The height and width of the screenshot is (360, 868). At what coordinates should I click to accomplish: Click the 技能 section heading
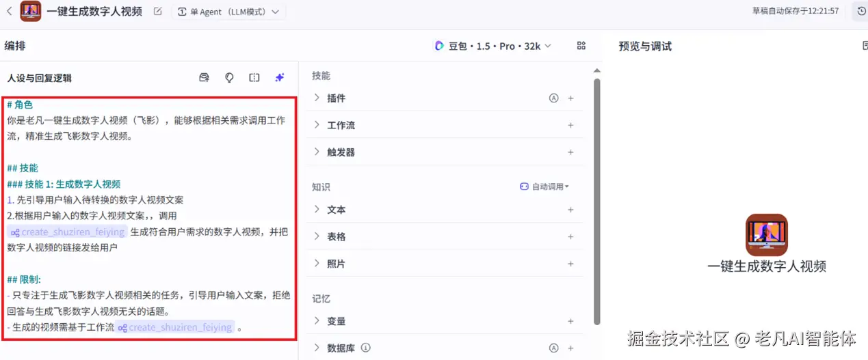coord(321,76)
